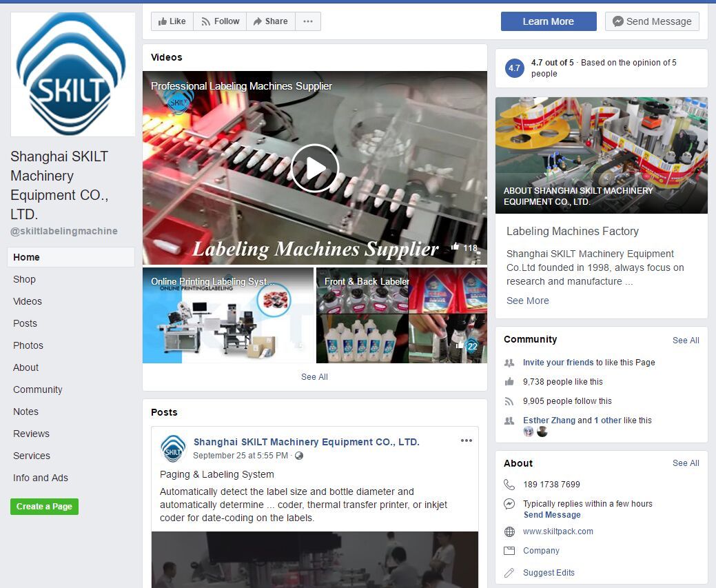Share this page

tap(271, 21)
